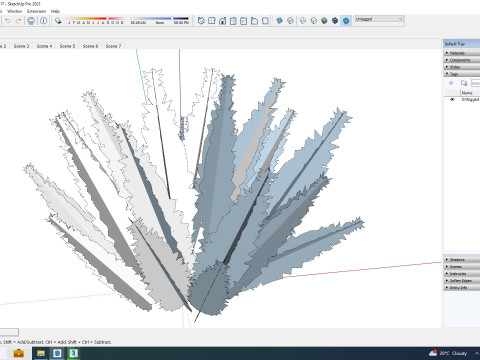
Task: Open the Window menu
Action: [x=14, y=11]
